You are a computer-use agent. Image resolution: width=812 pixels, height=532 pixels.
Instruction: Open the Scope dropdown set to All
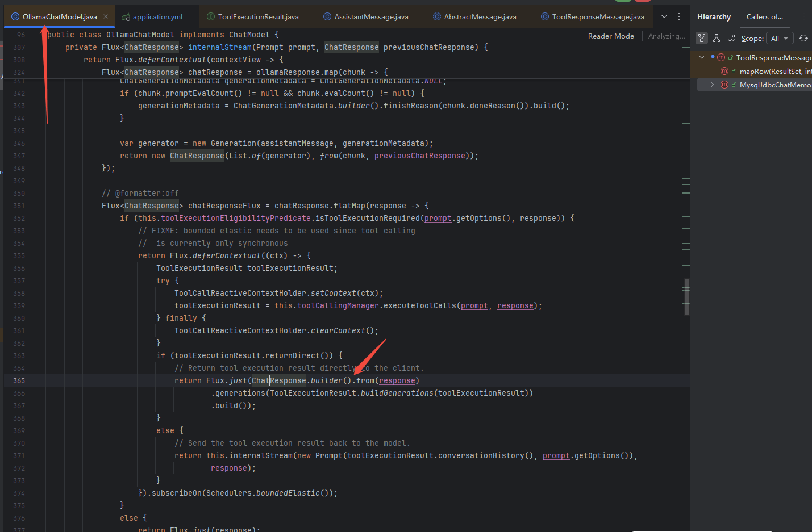780,38
